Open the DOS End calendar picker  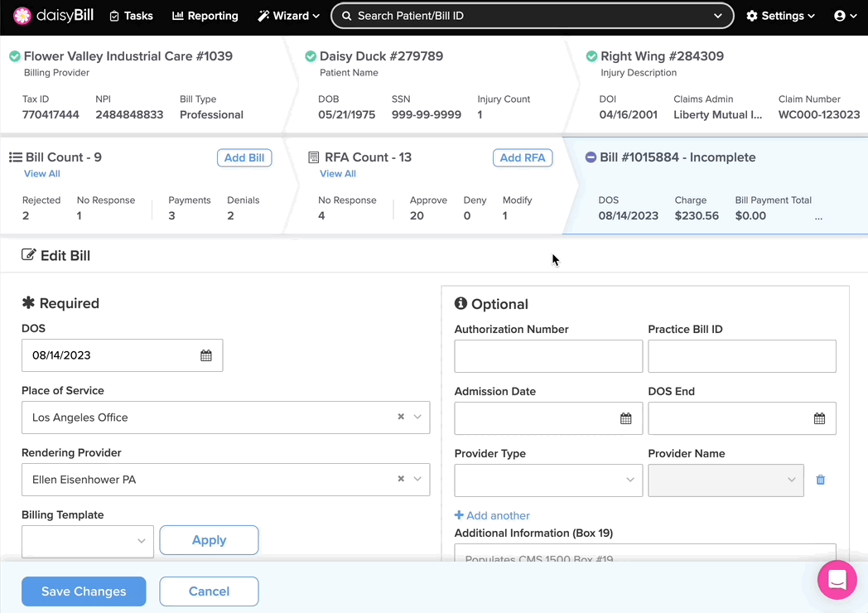pyautogui.click(x=819, y=418)
